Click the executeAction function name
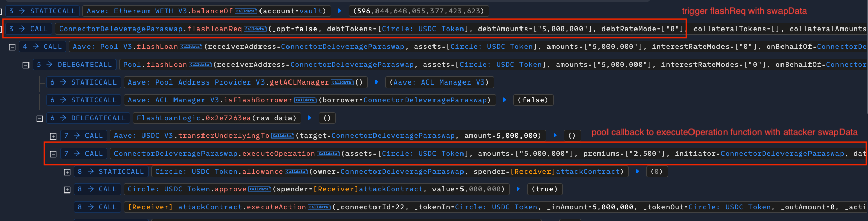 pyautogui.click(x=276, y=207)
